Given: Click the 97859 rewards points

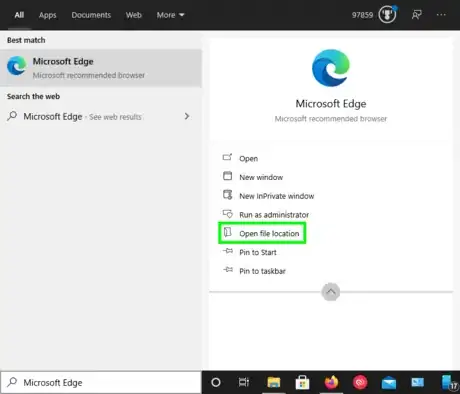Looking at the screenshot, I should click(x=362, y=15).
